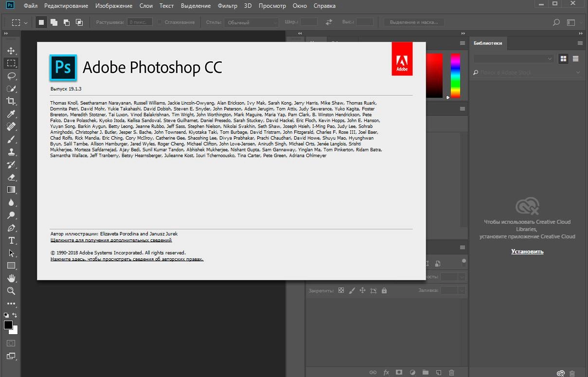Image resolution: width=588 pixels, height=377 pixels.
Task: Open the Стиль dropdown showing Обычный
Action: pyautogui.click(x=251, y=22)
